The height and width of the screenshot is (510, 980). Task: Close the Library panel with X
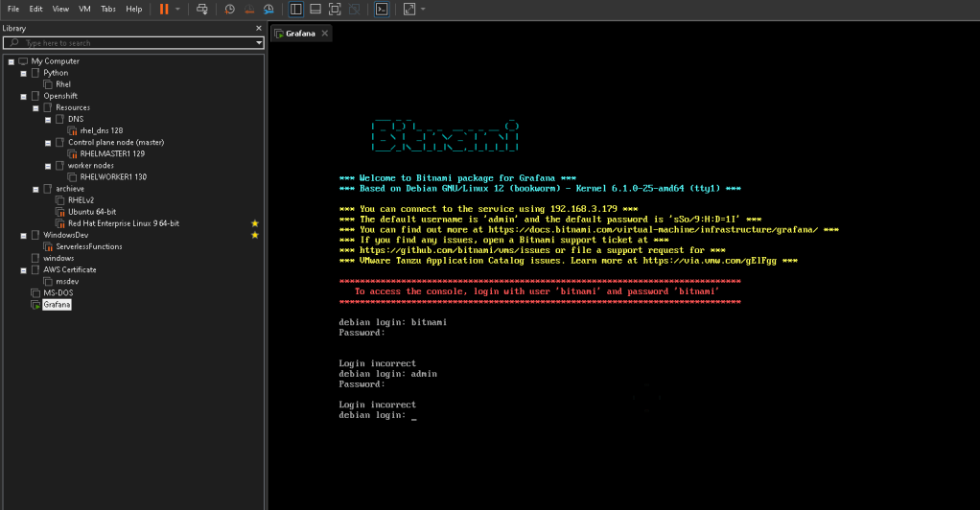259,28
